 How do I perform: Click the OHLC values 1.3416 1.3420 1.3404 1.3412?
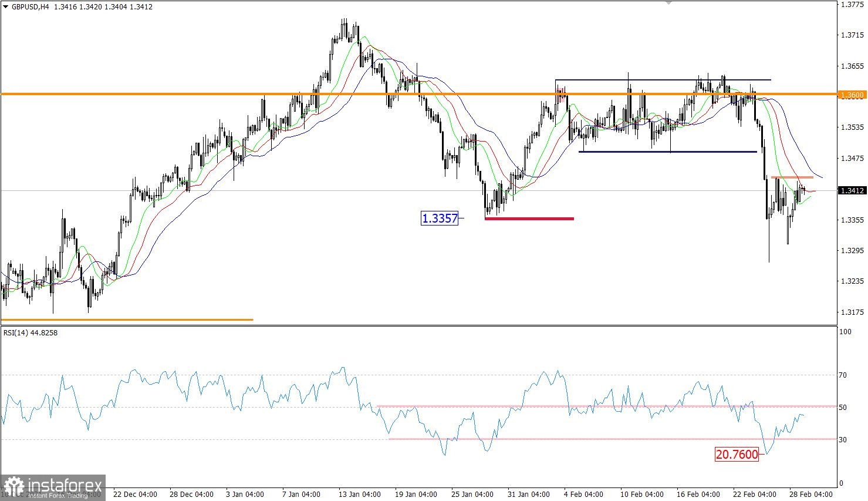tap(103, 7)
